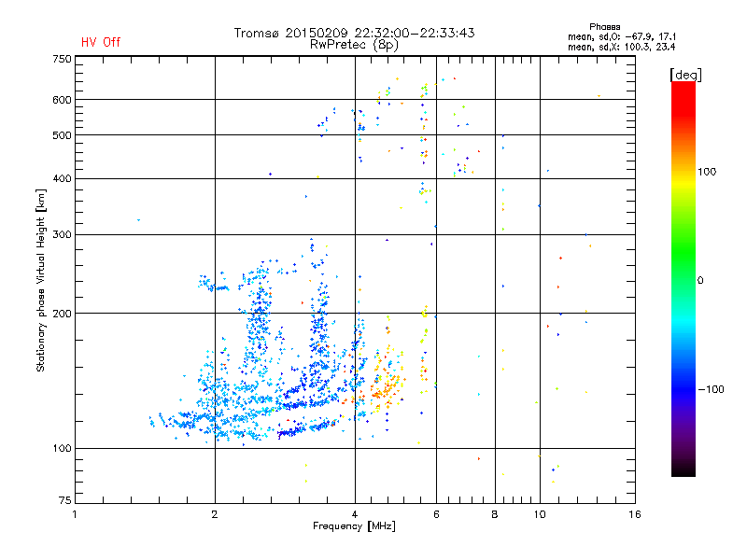Image resolution: width=747 pixels, height=560 pixels.
Task: Click y-axis tick label '75'
Action: point(65,500)
